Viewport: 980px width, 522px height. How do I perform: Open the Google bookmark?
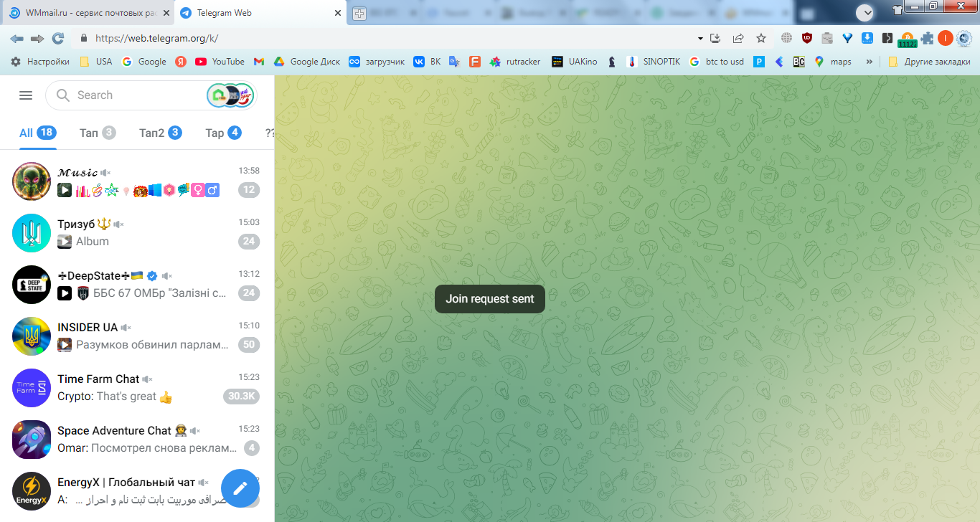coord(144,62)
